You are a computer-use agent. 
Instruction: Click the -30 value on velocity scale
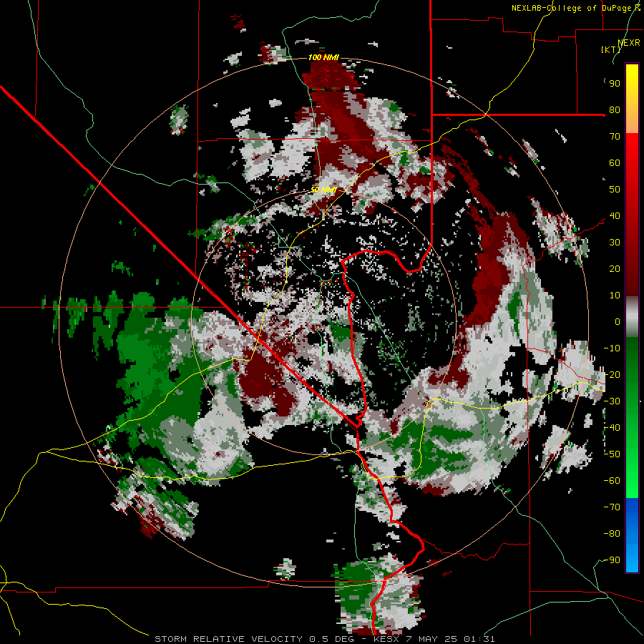(x=612, y=401)
